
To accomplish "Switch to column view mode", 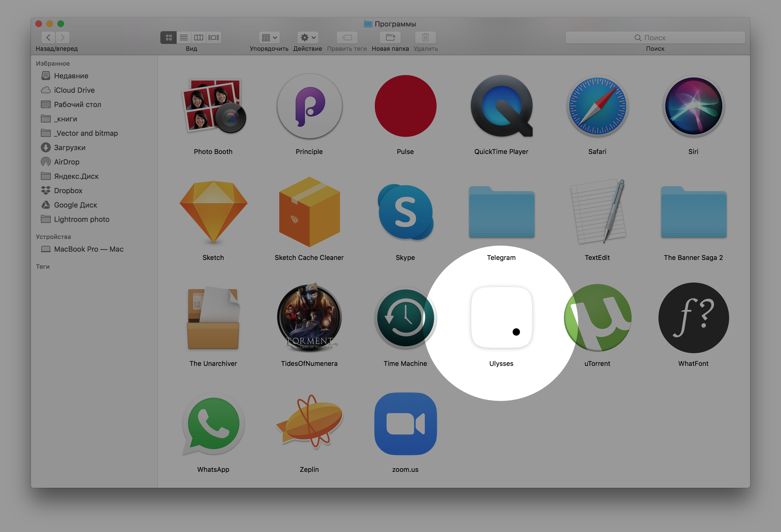I will point(199,37).
